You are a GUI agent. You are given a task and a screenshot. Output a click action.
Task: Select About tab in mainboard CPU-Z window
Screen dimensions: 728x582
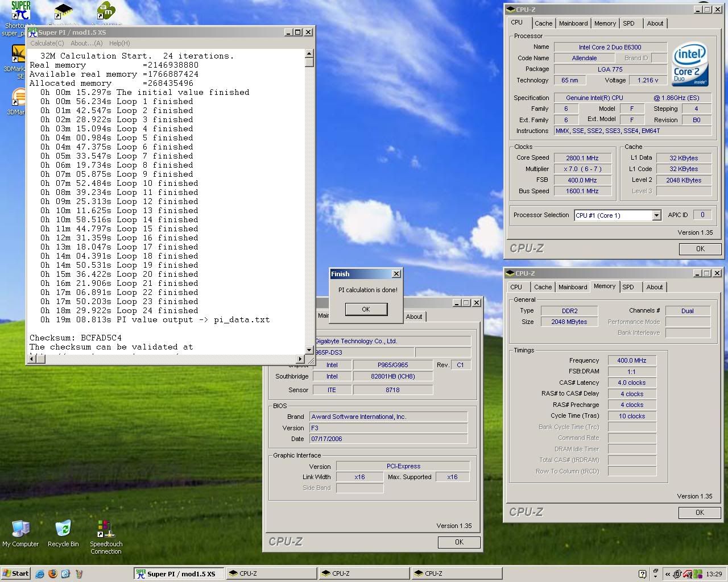(414, 317)
